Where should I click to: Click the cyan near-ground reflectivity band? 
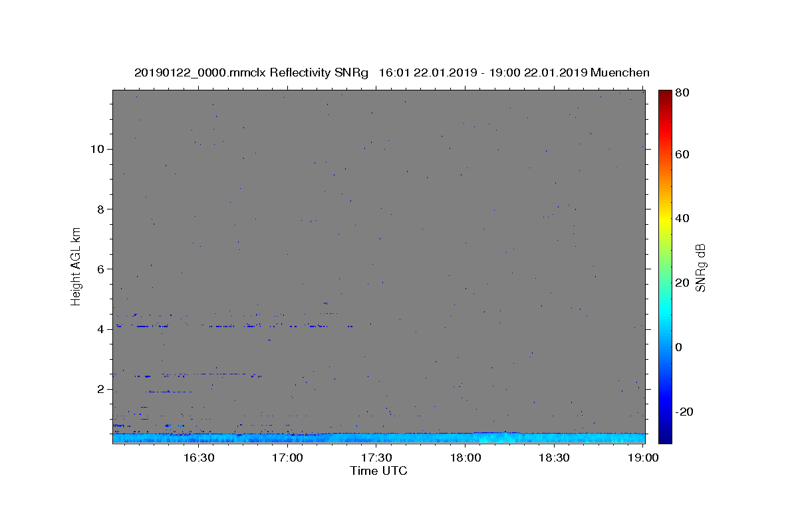[x=378, y=438]
